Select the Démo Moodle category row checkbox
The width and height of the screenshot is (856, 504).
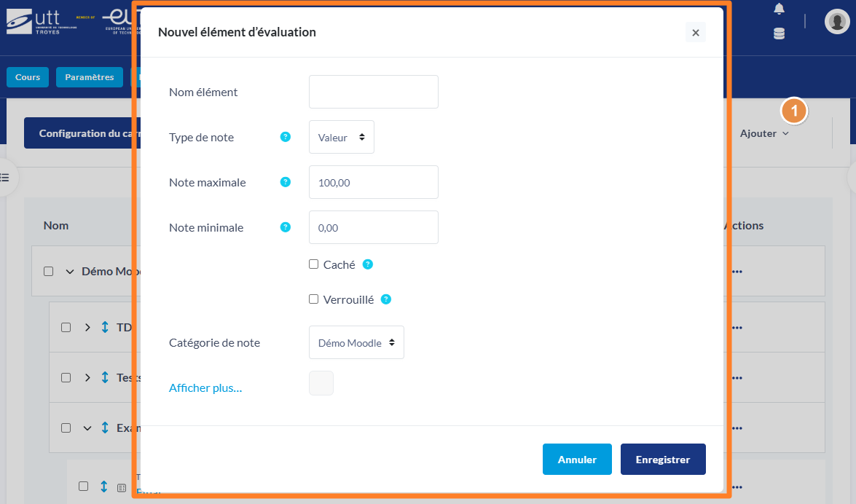pyautogui.click(x=49, y=272)
